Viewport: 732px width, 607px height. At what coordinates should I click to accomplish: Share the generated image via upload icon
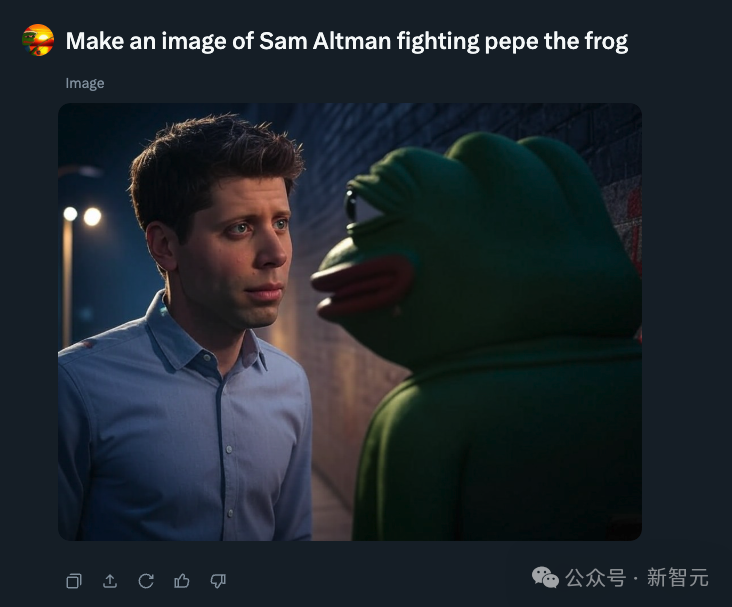click(110, 581)
